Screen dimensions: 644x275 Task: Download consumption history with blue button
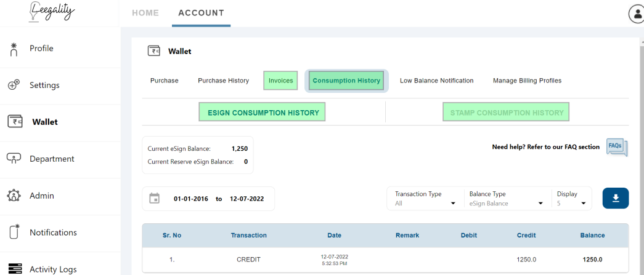click(x=615, y=198)
